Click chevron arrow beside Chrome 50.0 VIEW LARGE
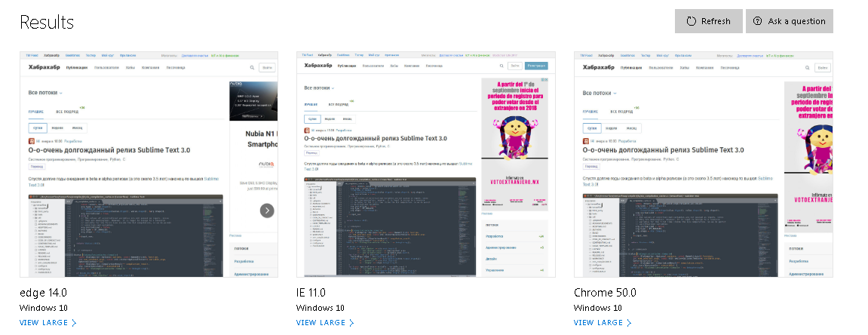The height and width of the screenshot is (335, 868). click(628, 323)
